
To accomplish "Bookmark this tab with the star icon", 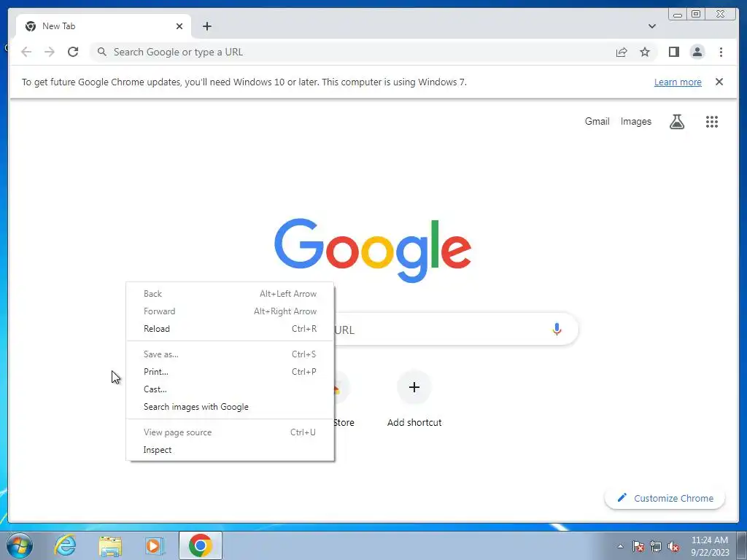I will pyautogui.click(x=645, y=52).
